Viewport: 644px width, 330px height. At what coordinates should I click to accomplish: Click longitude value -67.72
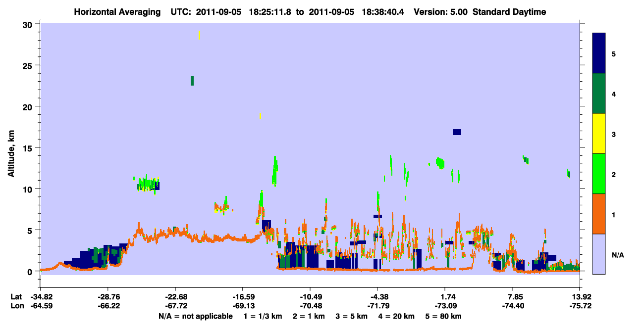tap(175, 306)
